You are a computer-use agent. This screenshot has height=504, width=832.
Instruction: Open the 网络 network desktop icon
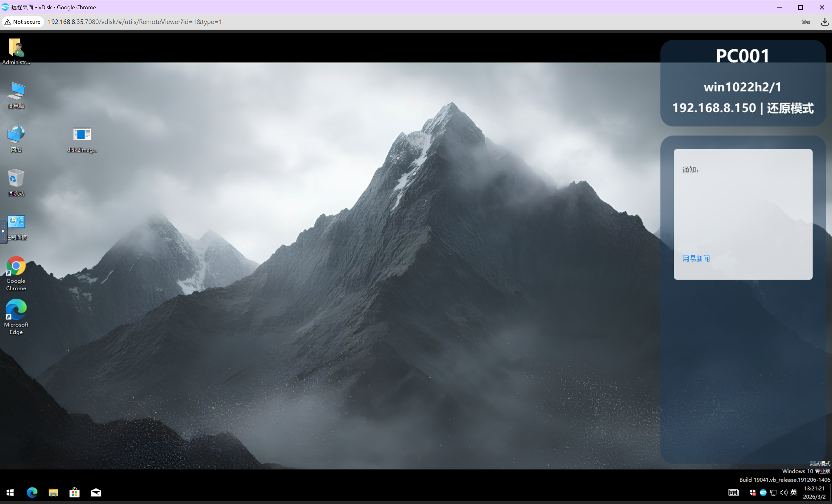pos(16,135)
